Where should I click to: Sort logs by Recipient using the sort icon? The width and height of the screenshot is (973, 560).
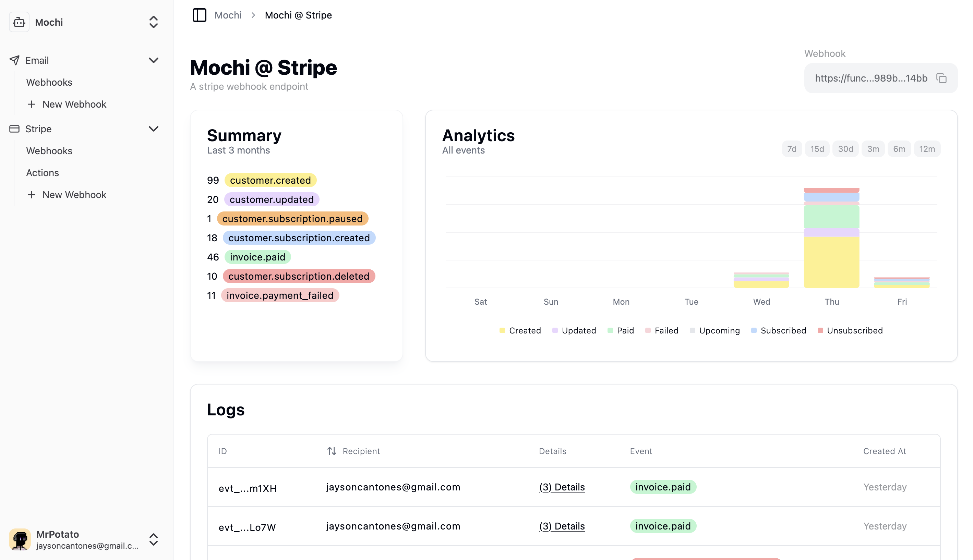pyautogui.click(x=332, y=451)
